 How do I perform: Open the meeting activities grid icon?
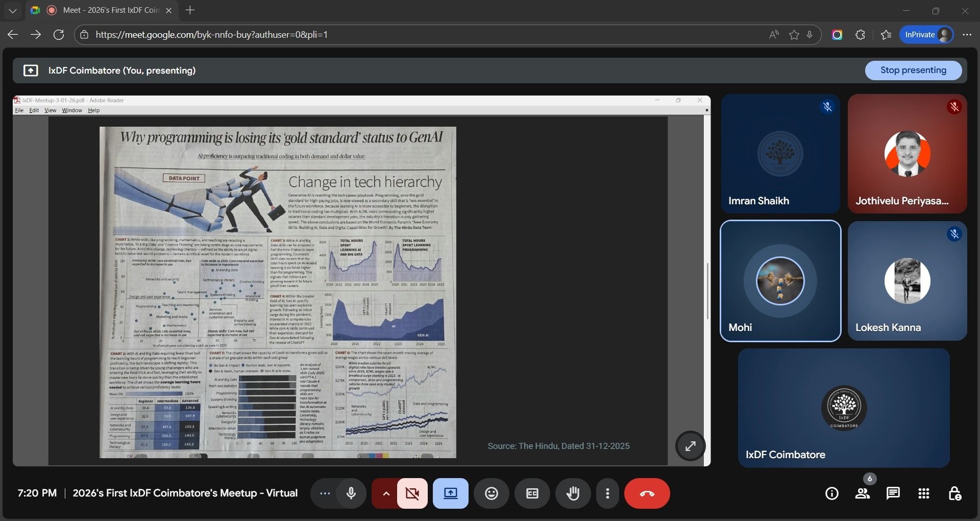[924, 493]
